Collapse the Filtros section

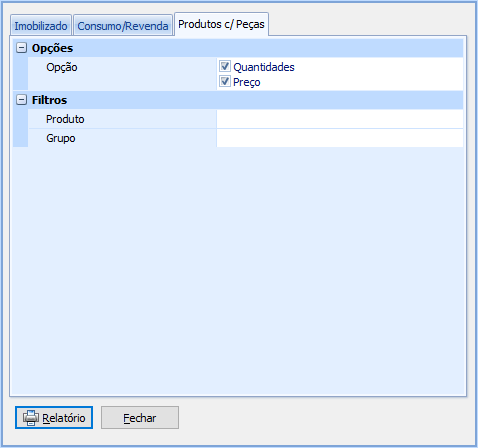(21, 100)
